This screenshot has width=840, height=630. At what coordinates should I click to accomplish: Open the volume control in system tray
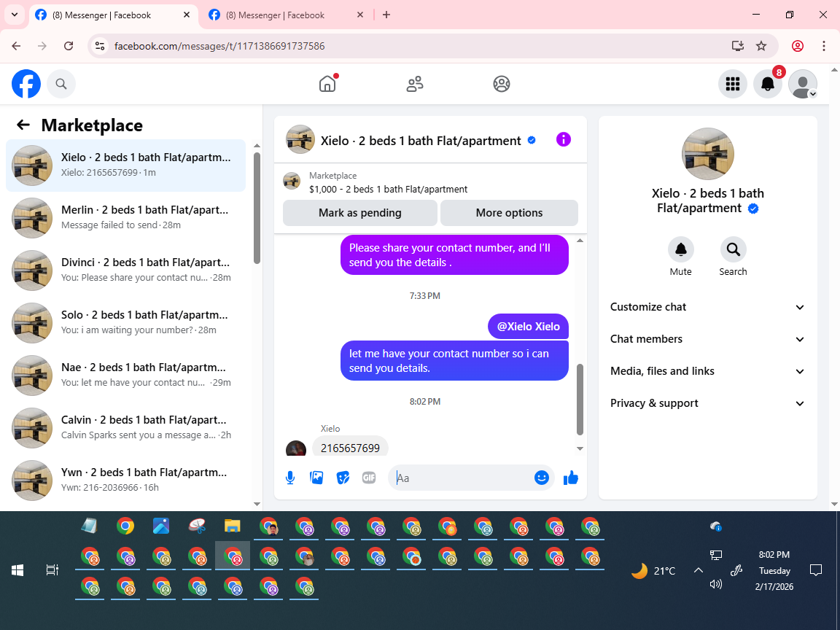pos(715,584)
